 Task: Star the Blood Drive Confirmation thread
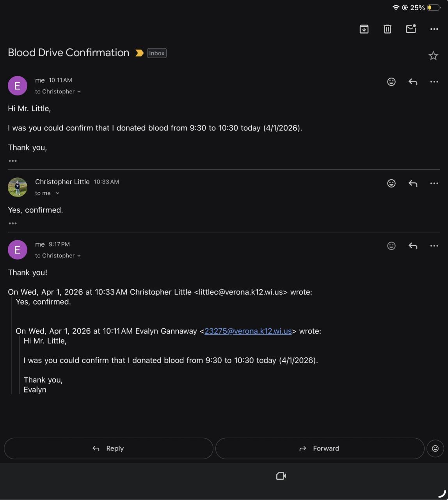tap(433, 56)
